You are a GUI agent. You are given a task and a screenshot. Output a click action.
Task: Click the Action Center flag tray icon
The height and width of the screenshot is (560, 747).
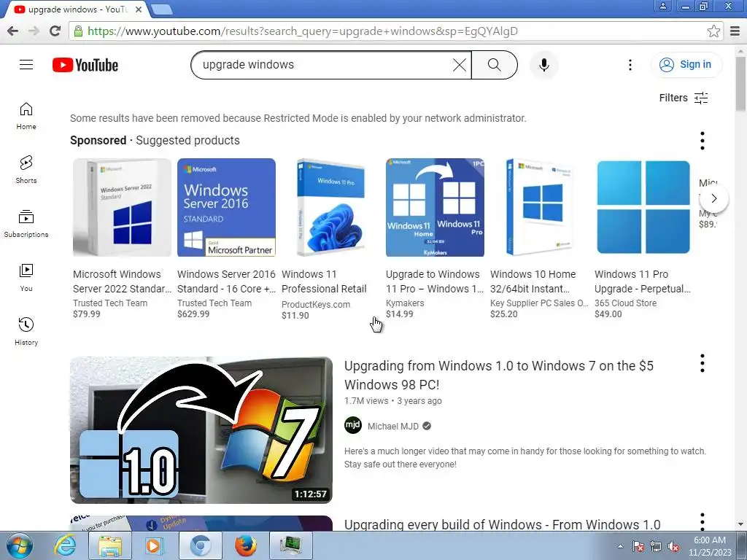pos(638,547)
